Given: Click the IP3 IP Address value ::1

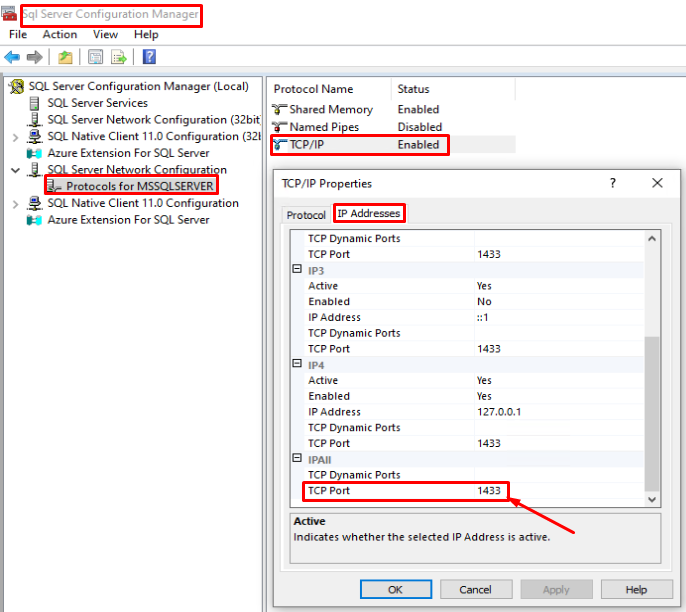Looking at the screenshot, I should tap(483, 317).
